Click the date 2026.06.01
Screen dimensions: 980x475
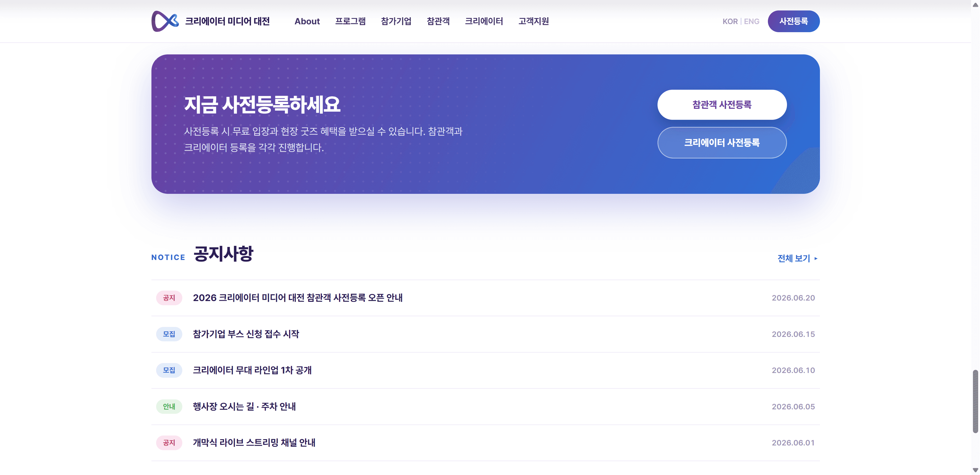point(793,443)
